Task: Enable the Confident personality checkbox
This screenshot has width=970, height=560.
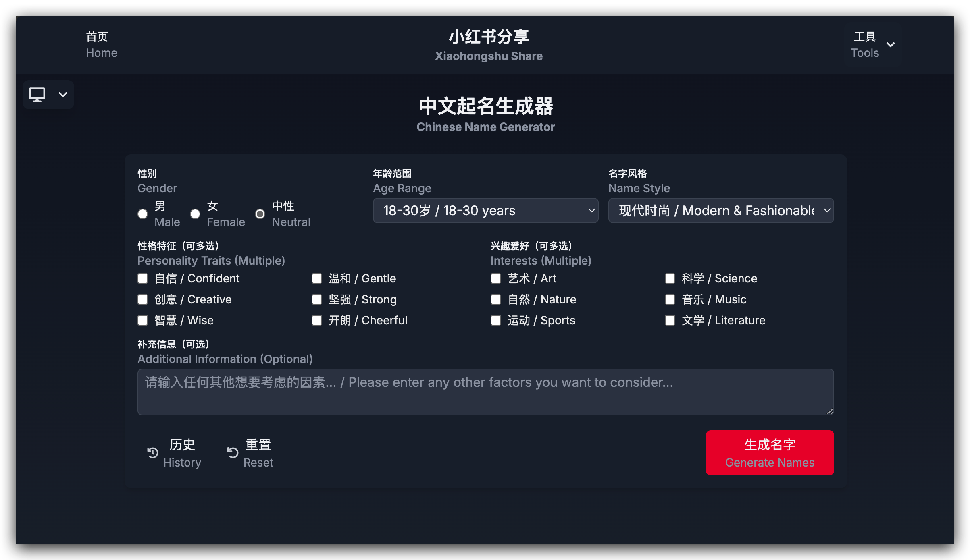Action: [x=143, y=278]
